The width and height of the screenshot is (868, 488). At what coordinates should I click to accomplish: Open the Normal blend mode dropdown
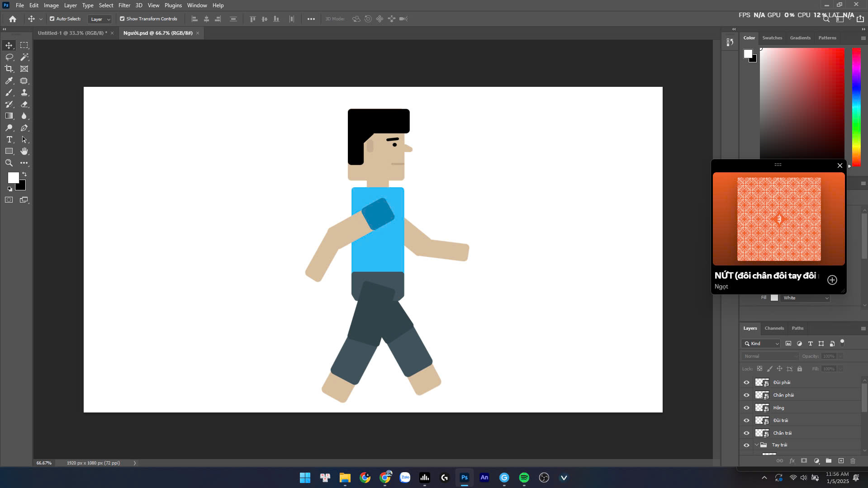tap(770, 356)
